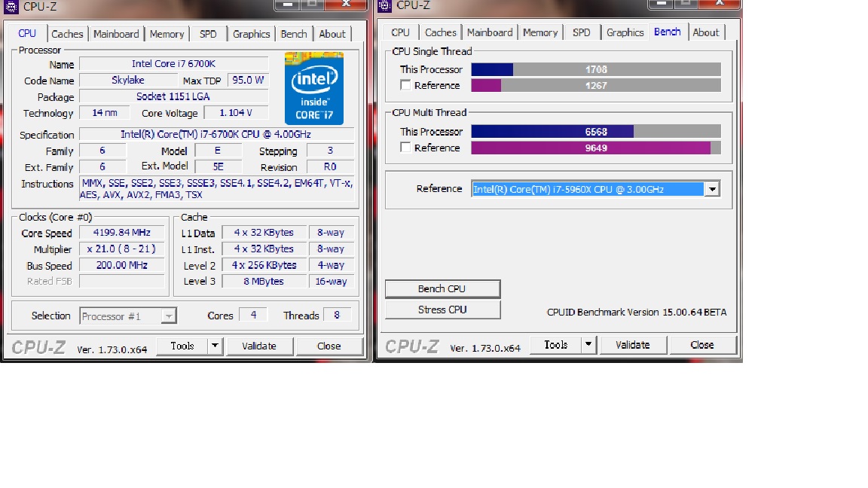Image resolution: width=868 pixels, height=488 pixels.
Task: Go to Memory tab in left CPU-Z window
Action: pos(167,34)
